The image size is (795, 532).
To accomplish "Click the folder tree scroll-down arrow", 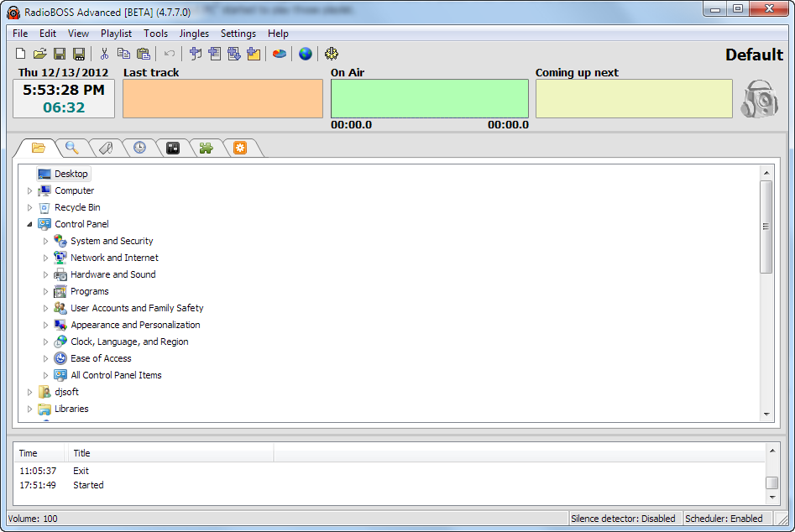I will click(x=766, y=415).
